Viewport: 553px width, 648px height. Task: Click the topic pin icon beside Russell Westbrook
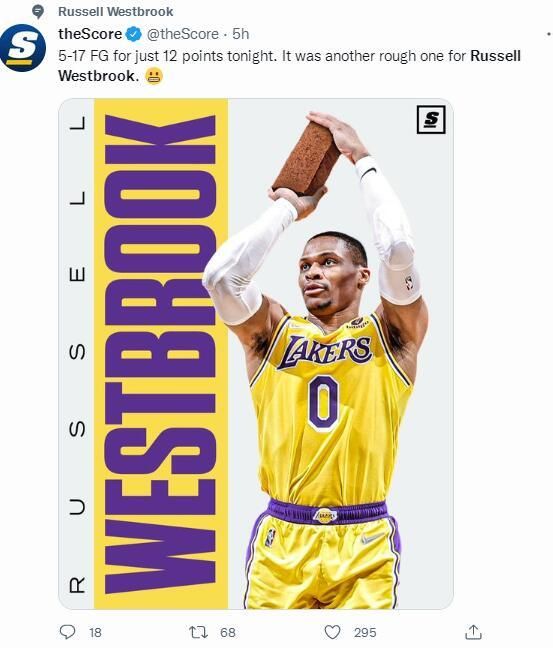(38, 12)
